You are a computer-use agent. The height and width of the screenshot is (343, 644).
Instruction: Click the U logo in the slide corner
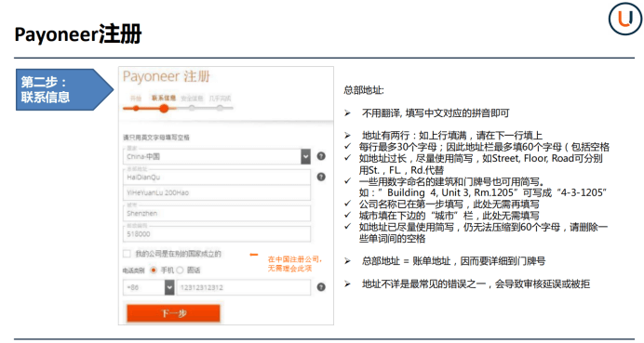[625, 19]
